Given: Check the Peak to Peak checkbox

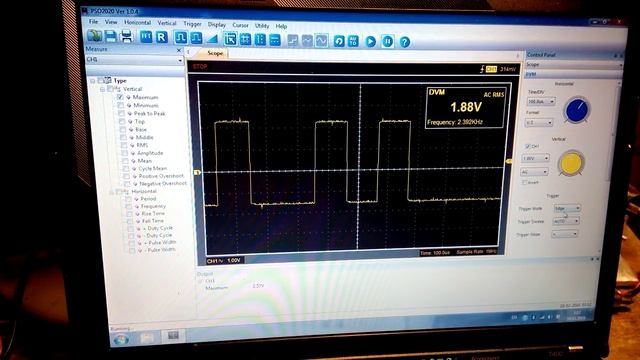Looking at the screenshot, I should 122,113.
